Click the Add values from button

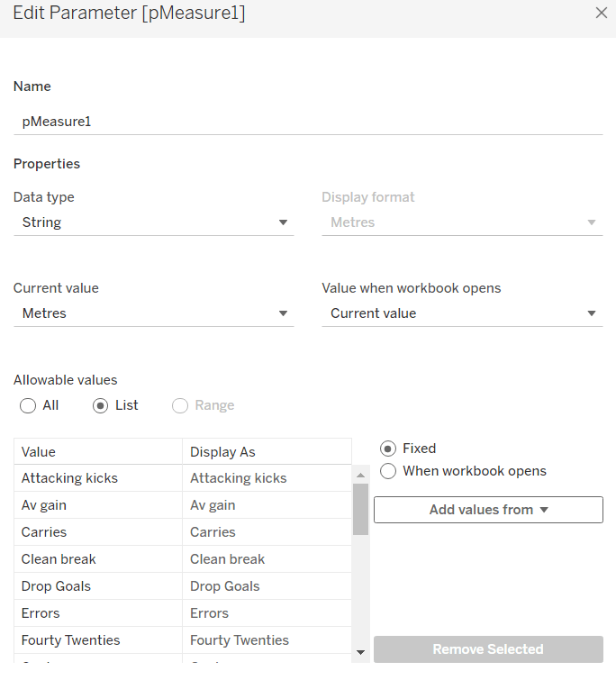click(488, 510)
